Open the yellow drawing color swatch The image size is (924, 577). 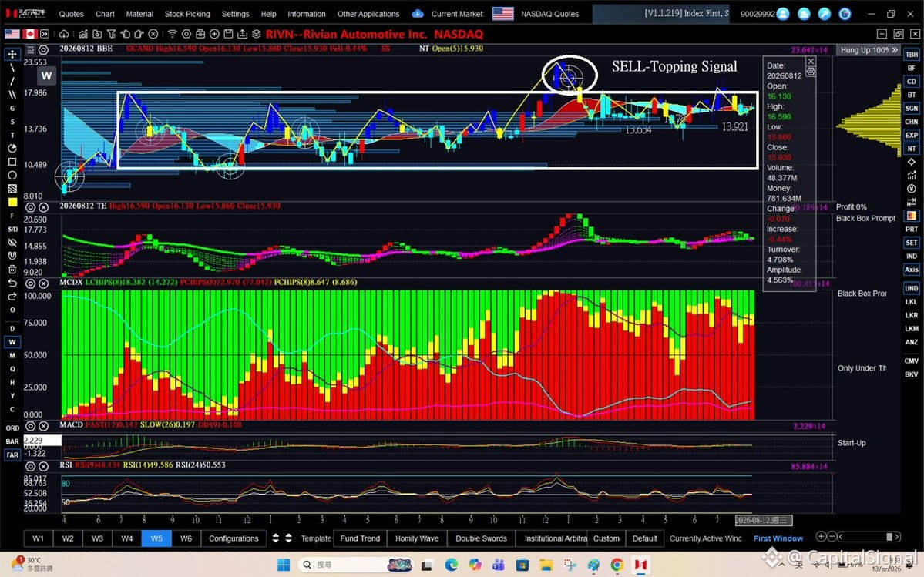(12, 202)
